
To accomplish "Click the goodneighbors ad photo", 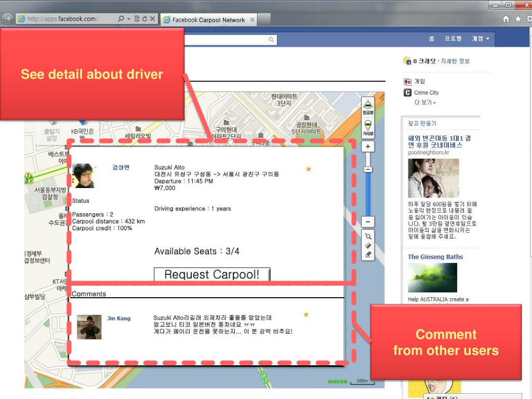I will (x=433, y=178).
